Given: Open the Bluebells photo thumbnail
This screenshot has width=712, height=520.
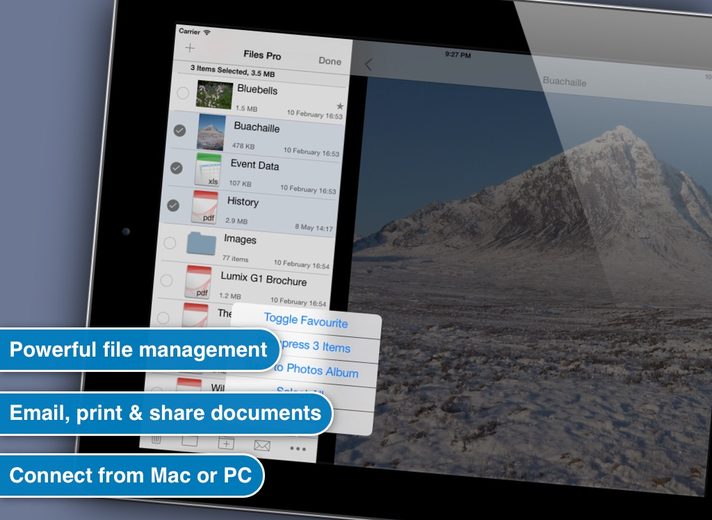Looking at the screenshot, I should click(214, 95).
